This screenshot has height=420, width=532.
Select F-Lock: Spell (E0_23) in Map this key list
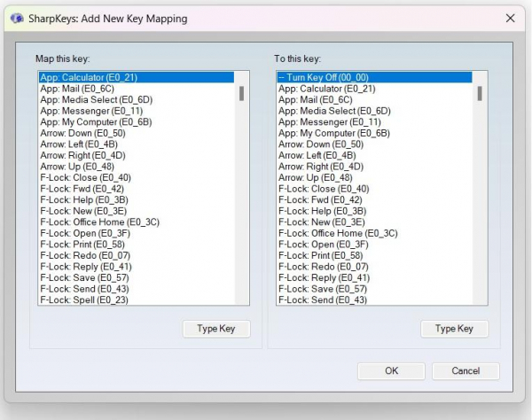137,299
